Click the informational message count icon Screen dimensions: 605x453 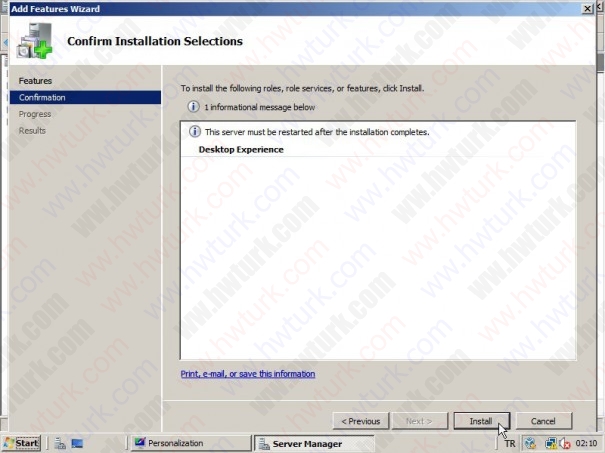193,106
